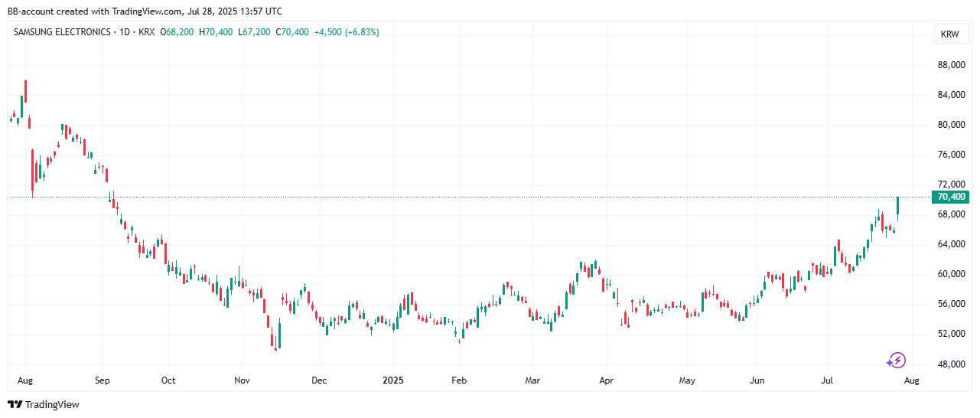Click the 64,000 price axis label
980x418 pixels.
[x=951, y=244]
